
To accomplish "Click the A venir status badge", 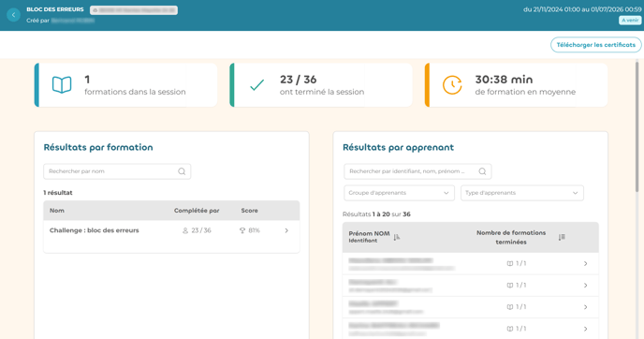I will click(630, 21).
